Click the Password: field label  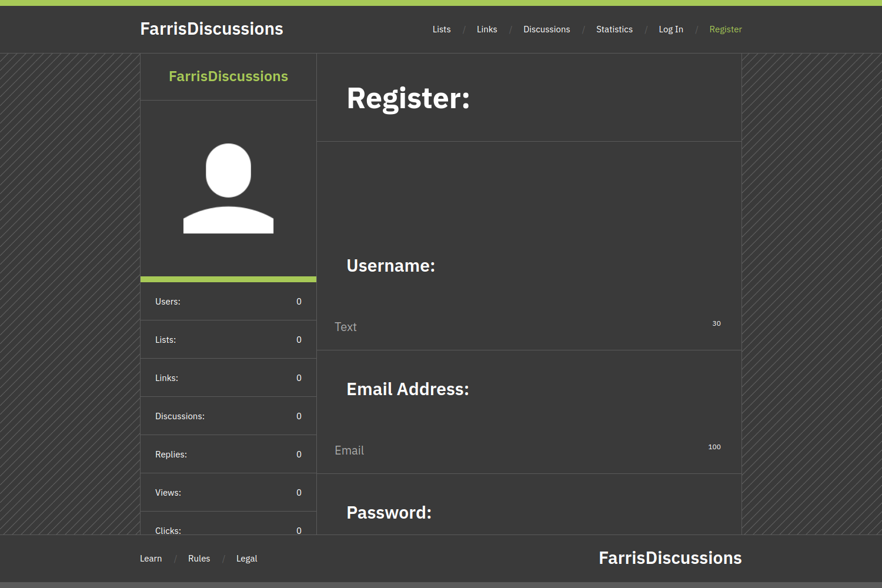click(389, 513)
